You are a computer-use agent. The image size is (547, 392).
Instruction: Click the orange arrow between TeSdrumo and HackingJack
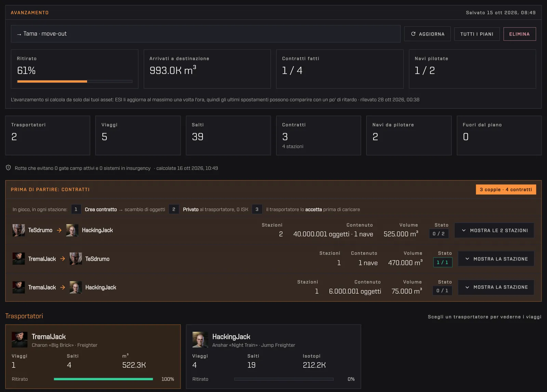59,230
